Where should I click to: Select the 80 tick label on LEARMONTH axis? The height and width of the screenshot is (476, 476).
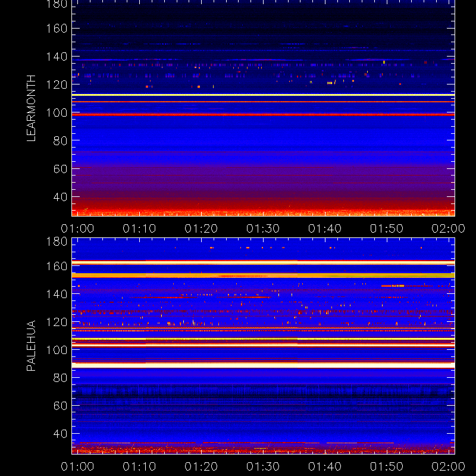point(61,141)
